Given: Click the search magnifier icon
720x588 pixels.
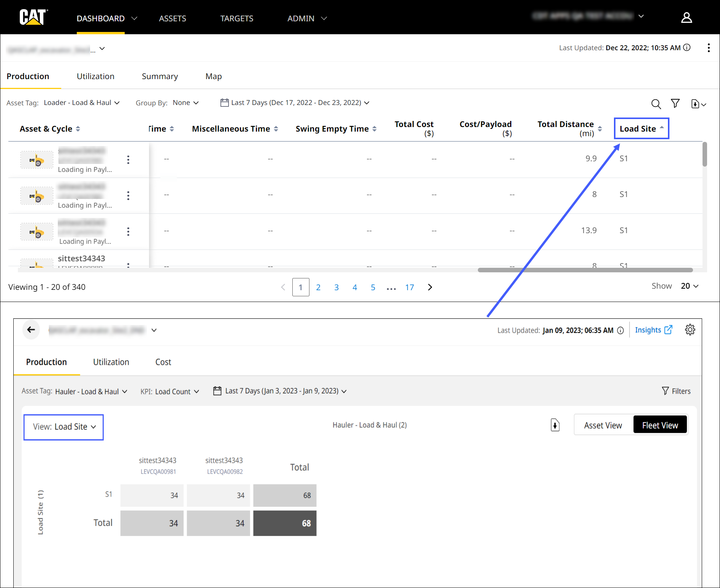Looking at the screenshot, I should pyautogui.click(x=656, y=104).
